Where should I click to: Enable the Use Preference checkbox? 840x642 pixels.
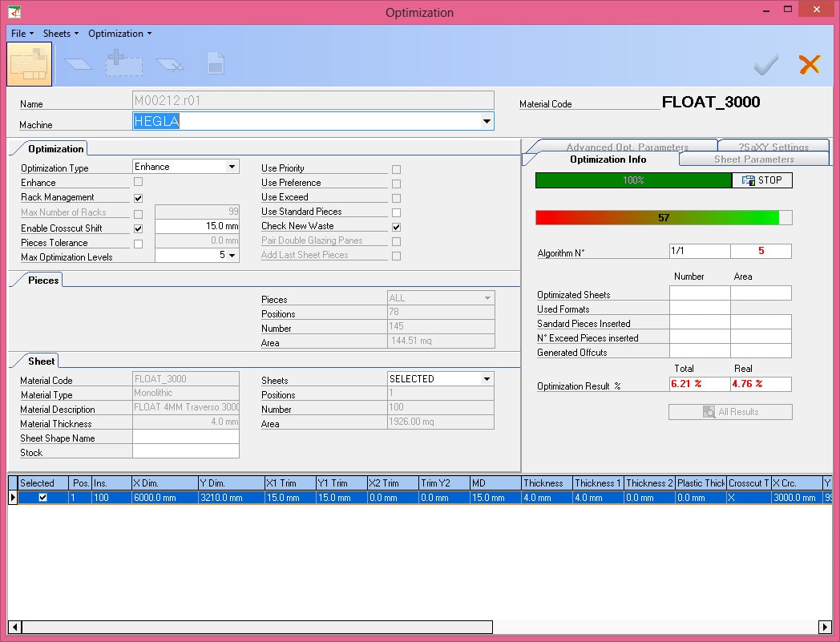click(x=397, y=184)
